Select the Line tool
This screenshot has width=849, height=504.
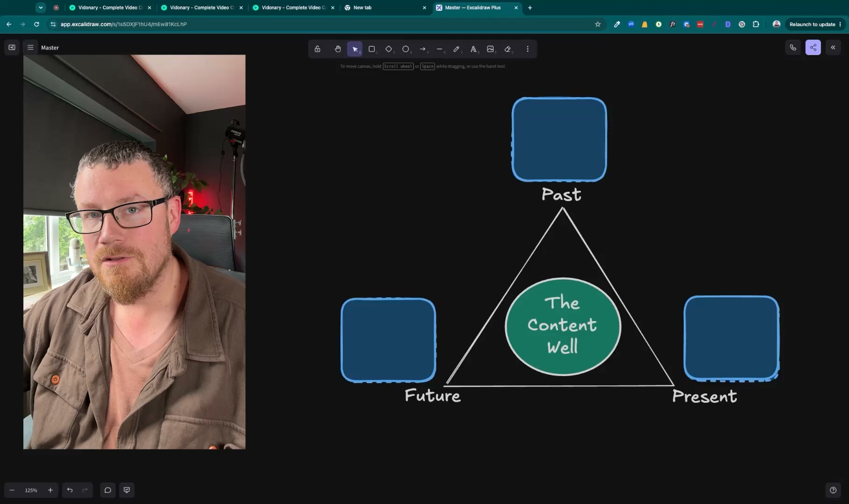click(x=439, y=49)
